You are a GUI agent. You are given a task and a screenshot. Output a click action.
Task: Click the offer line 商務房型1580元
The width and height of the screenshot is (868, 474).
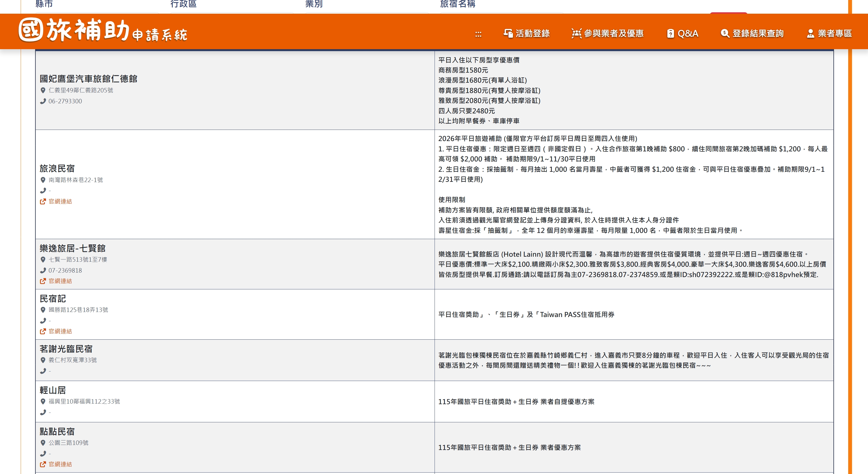[463, 70]
